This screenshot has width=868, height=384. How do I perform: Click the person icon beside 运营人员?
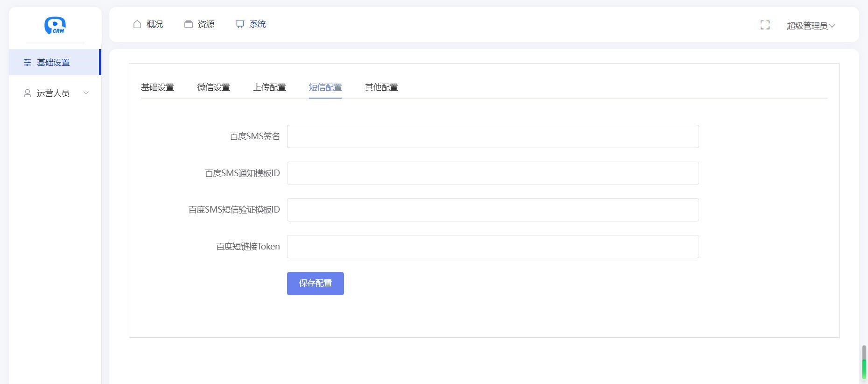[28, 93]
